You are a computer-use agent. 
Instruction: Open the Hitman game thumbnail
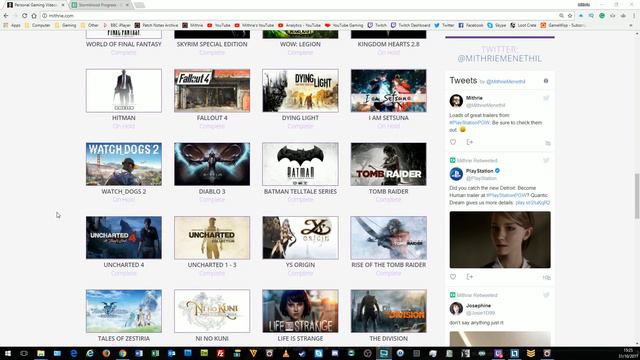[x=124, y=91]
